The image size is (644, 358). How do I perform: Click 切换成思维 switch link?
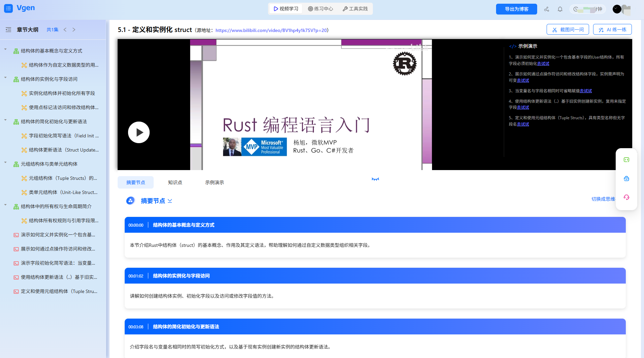coord(603,199)
